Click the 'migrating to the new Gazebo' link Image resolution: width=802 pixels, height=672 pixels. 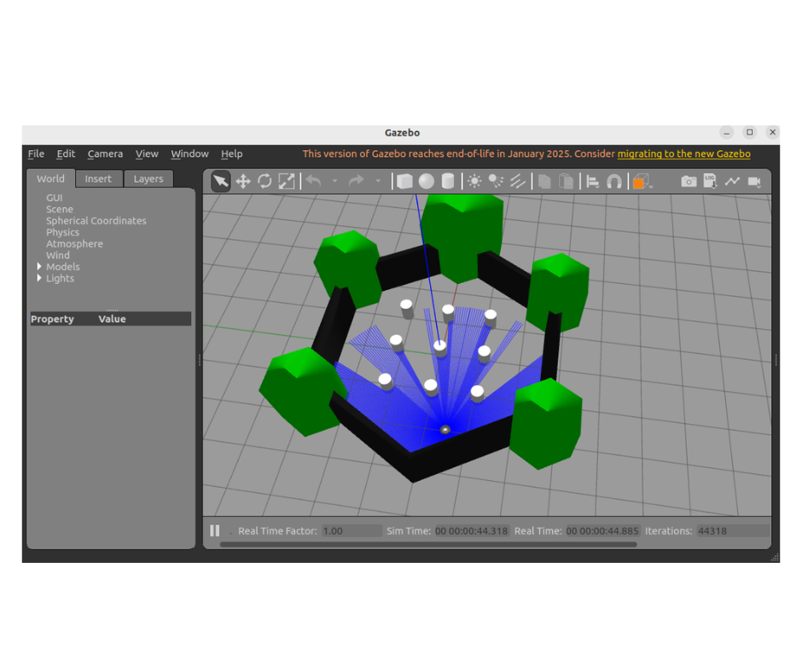click(x=683, y=154)
